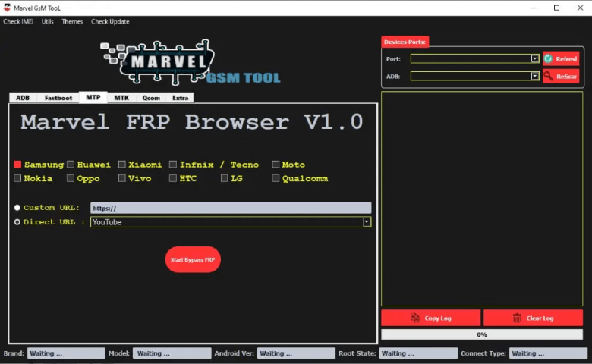This screenshot has height=364, width=592.
Task: Open the Themes menu
Action: (72, 21)
